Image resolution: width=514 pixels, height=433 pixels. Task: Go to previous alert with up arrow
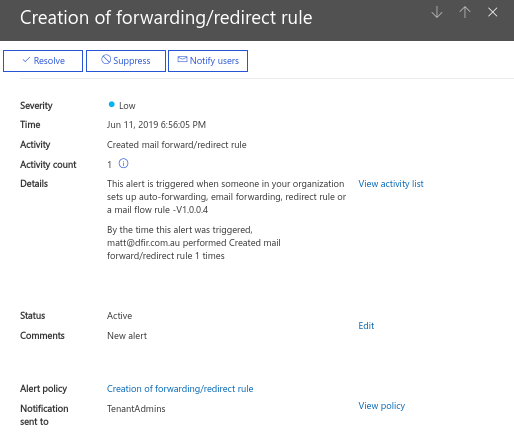tap(465, 13)
